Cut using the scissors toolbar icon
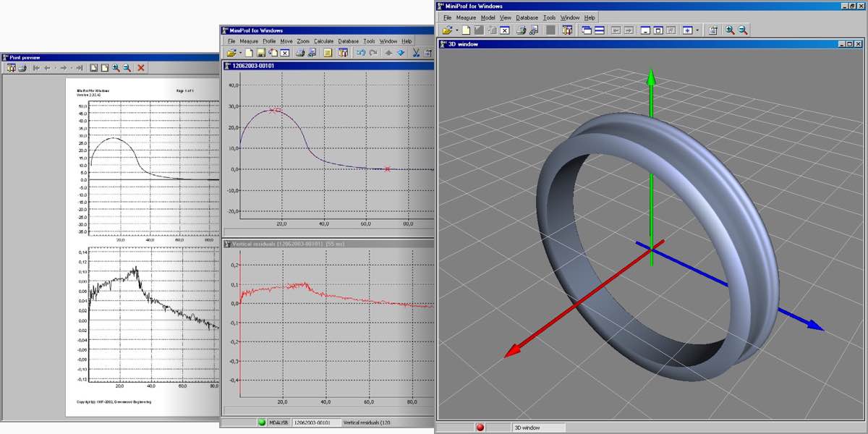 pos(417,53)
